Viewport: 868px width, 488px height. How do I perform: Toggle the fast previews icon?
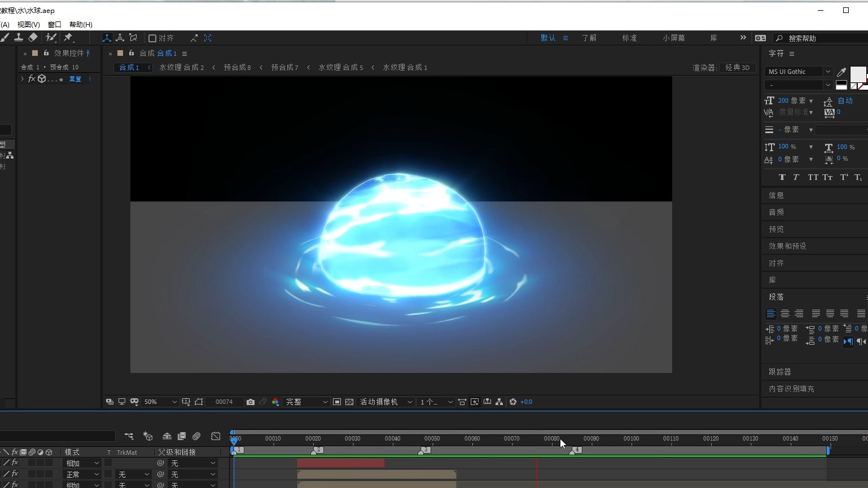click(x=475, y=402)
